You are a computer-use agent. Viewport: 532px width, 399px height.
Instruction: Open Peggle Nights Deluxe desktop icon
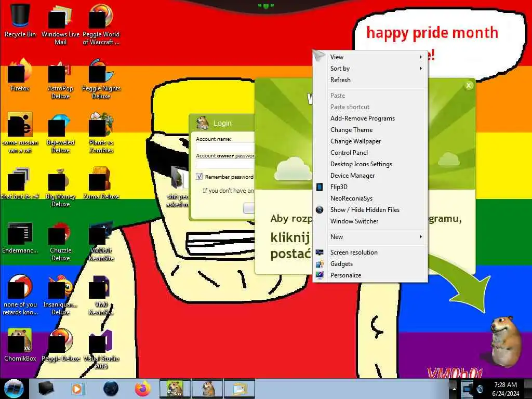click(x=101, y=79)
